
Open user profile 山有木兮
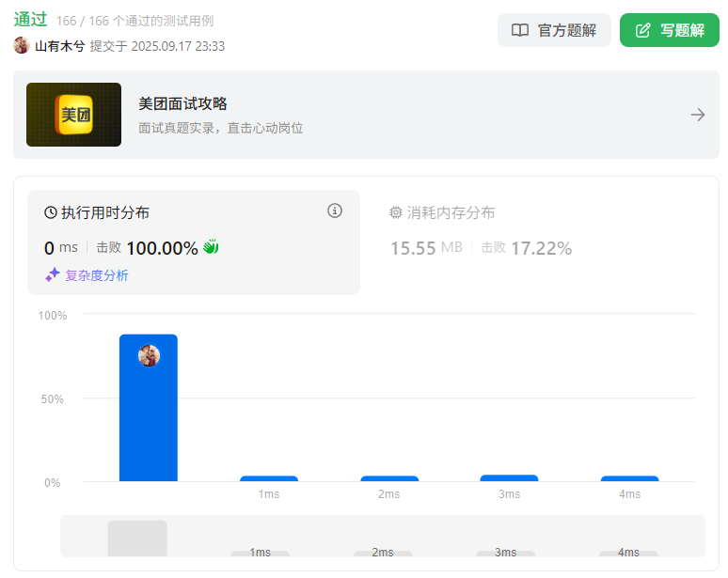(60, 46)
